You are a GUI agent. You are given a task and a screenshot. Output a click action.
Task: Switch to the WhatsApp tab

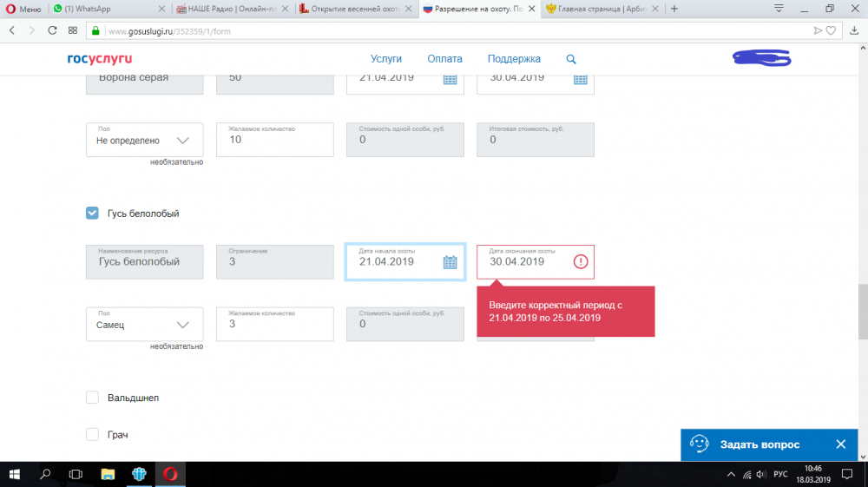(104, 9)
